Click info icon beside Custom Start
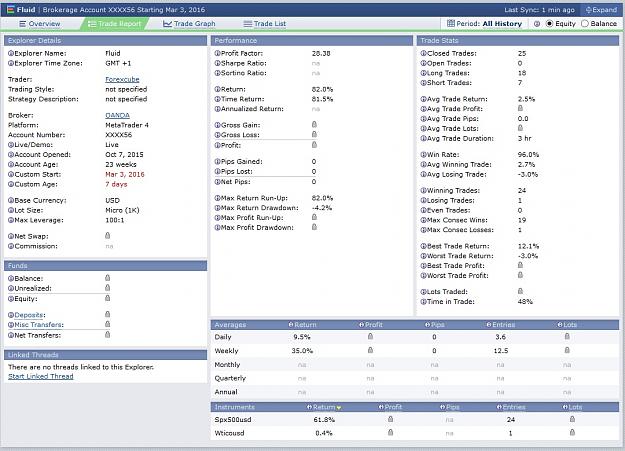 (11, 175)
